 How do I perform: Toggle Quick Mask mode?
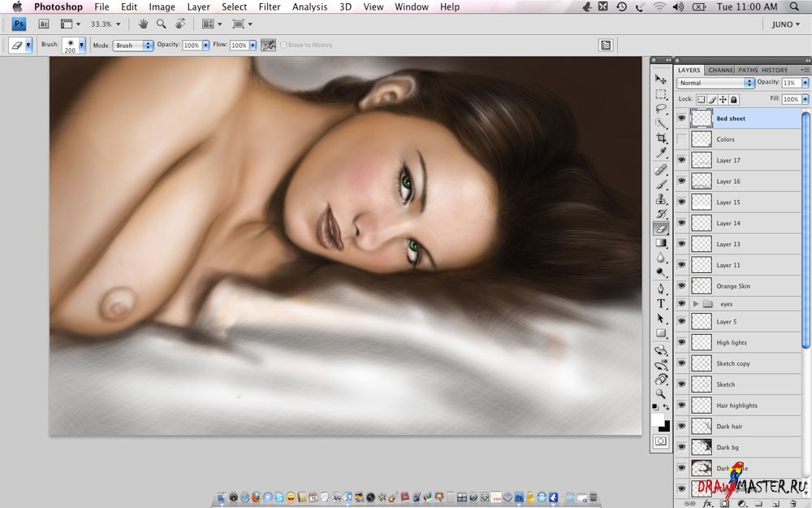pos(661,441)
